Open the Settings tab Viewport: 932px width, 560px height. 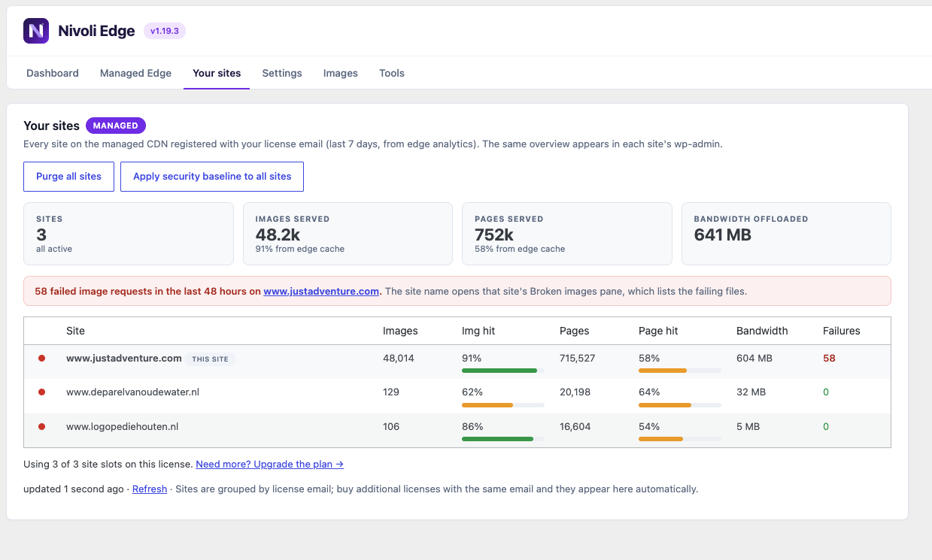click(x=282, y=73)
